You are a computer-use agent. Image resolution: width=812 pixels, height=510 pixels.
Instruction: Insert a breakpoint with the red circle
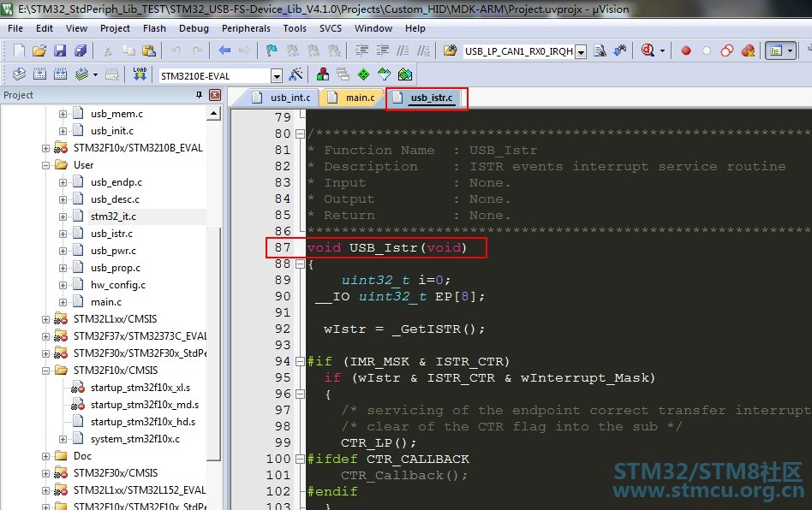point(686,50)
